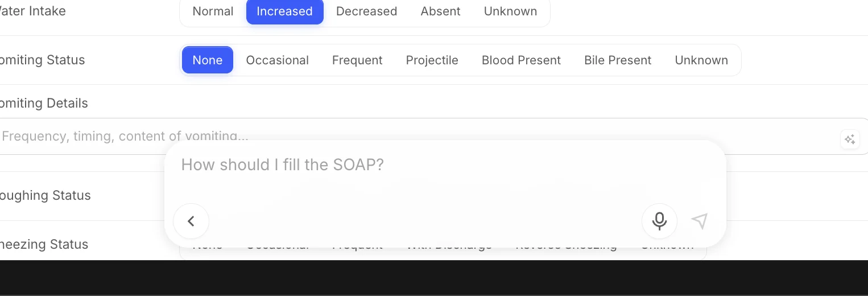
Task: Mark Water Intake as Unknown
Action: 510,11
